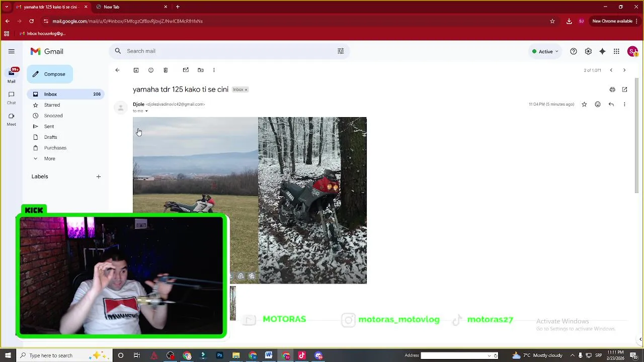Image resolution: width=644 pixels, height=362 pixels.
Task: Open Gmail Support help icon
Action: (574, 51)
